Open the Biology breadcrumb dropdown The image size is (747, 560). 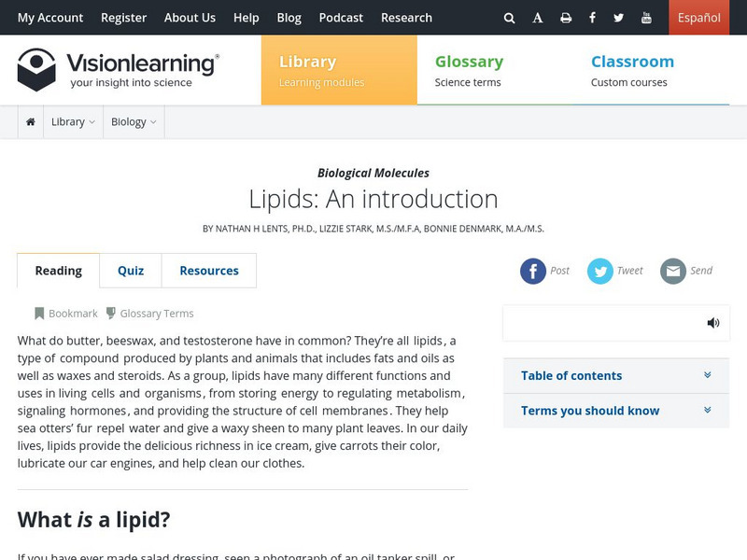(134, 121)
